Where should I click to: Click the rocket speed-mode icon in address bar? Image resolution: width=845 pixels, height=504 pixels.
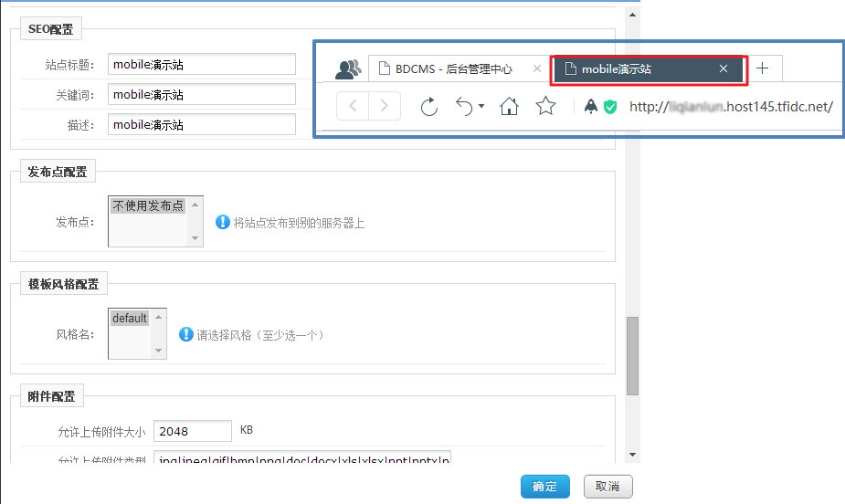[591, 106]
